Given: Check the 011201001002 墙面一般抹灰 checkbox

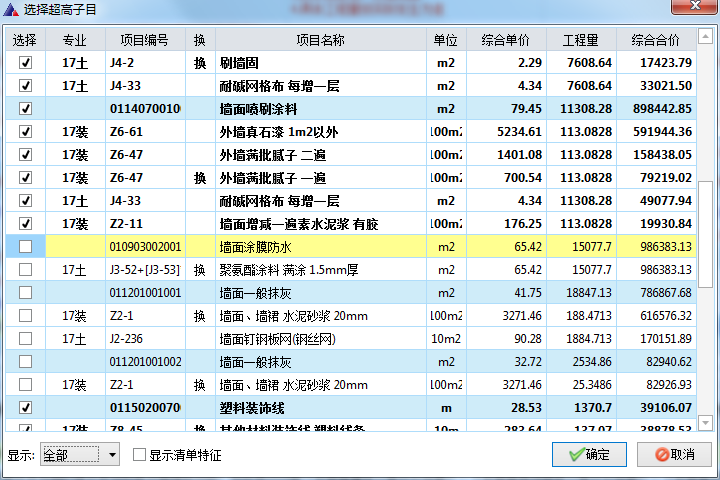Looking at the screenshot, I should (x=25, y=361).
